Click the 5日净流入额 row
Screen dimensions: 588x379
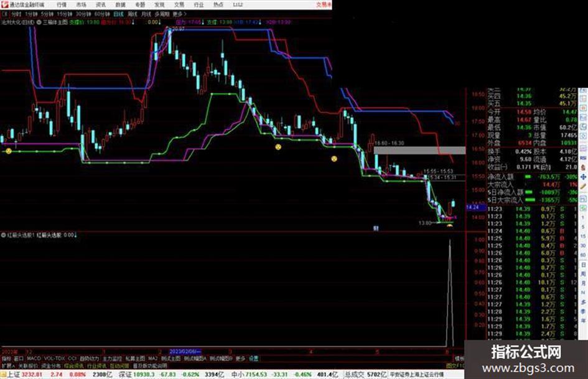[532, 192]
